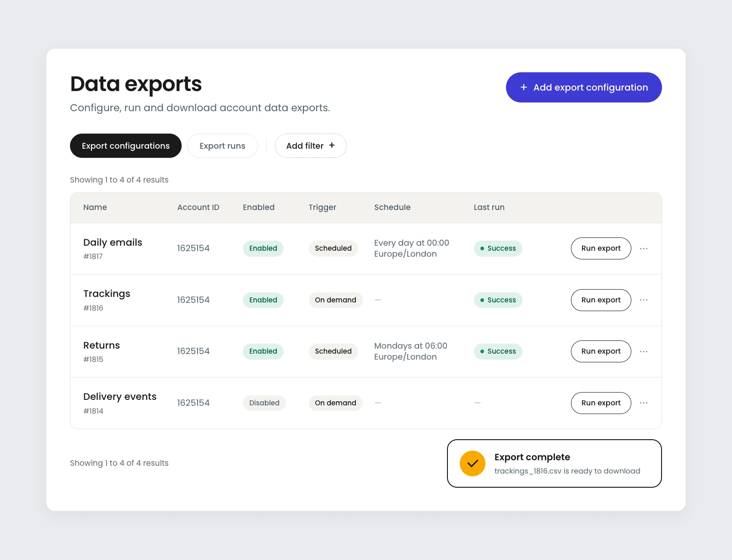The width and height of the screenshot is (732, 560).
Task: Click Success status for Trackings
Action: click(x=498, y=300)
